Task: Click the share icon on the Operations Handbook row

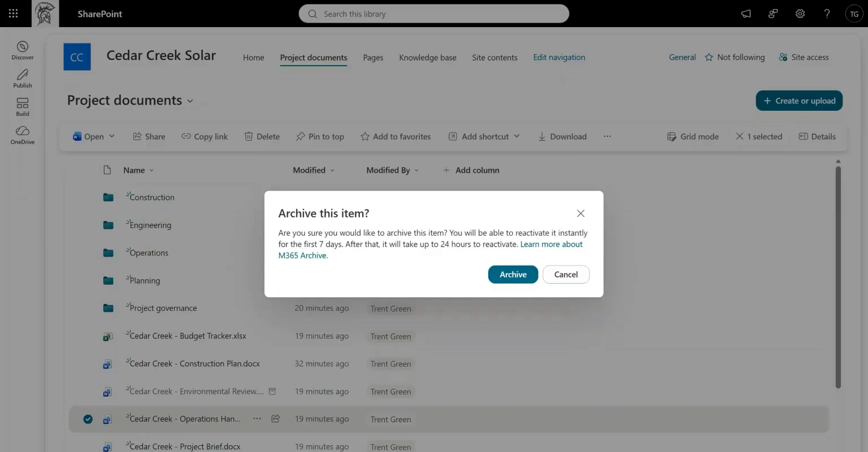Action: pos(276,419)
